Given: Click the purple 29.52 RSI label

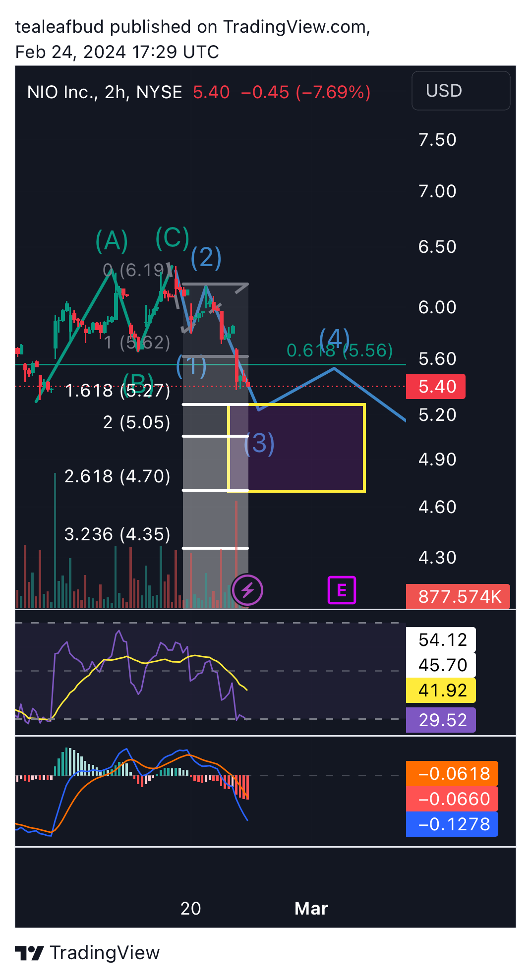Looking at the screenshot, I should (441, 720).
